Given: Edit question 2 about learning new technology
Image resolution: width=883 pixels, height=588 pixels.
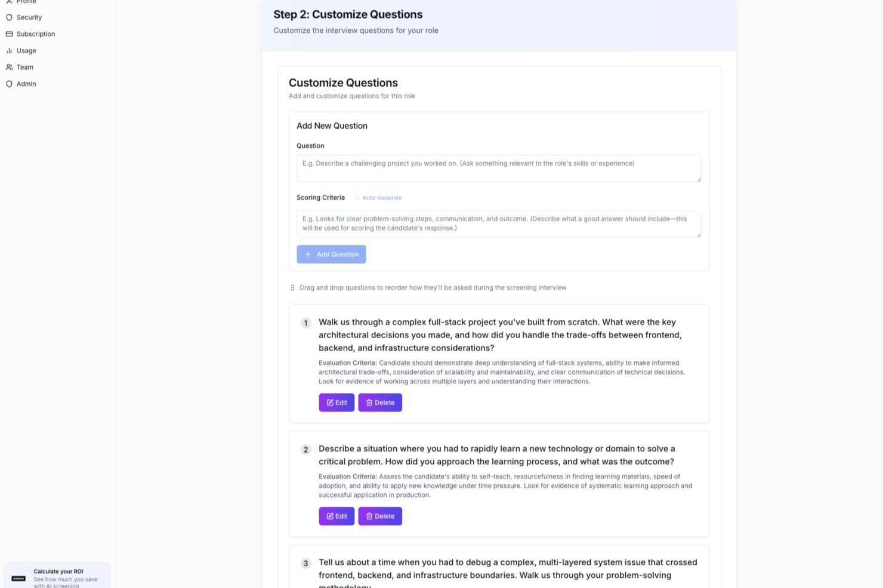Looking at the screenshot, I should [336, 516].
